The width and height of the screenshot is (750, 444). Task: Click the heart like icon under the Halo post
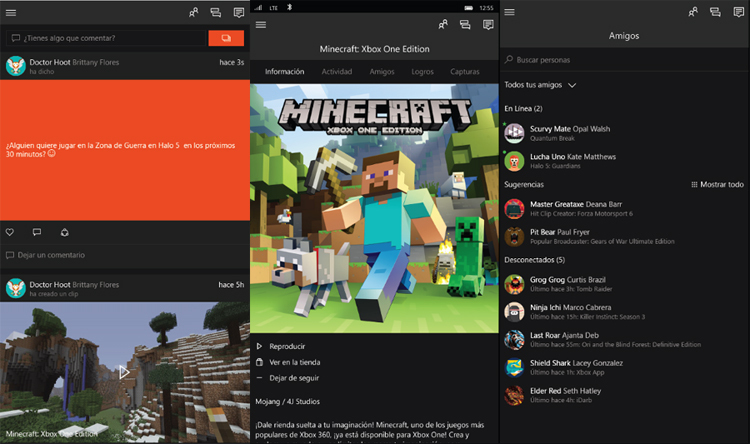tap(10, 232)
